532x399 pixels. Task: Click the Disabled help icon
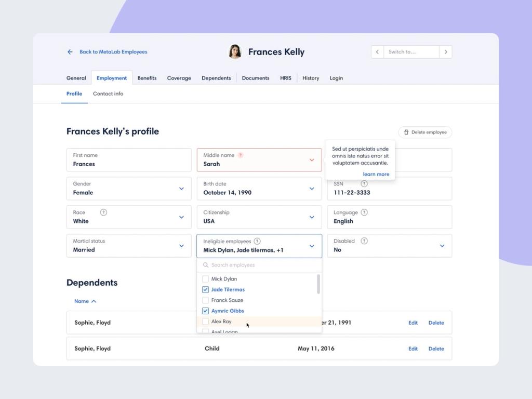[364, 241]
